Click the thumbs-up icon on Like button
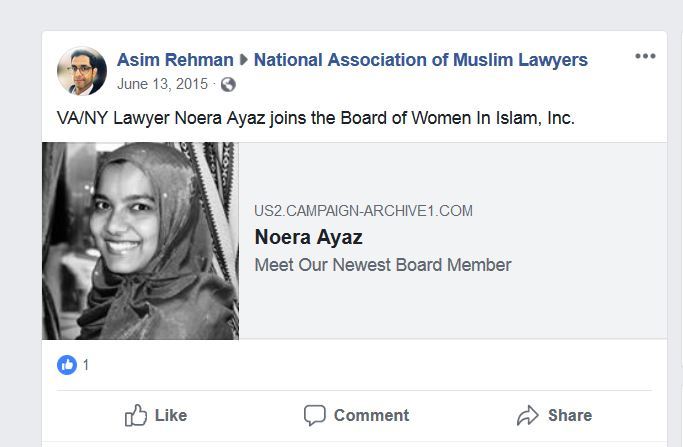683x447 pixels. (x=136, y=415)
